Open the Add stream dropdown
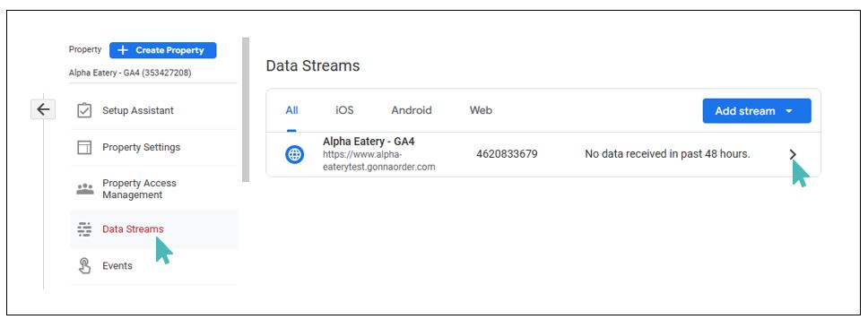868x328 pixels. point(757,110)
